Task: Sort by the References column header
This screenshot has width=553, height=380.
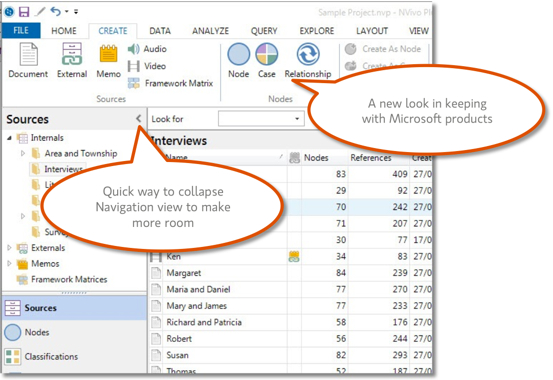Action: point(371,158)
